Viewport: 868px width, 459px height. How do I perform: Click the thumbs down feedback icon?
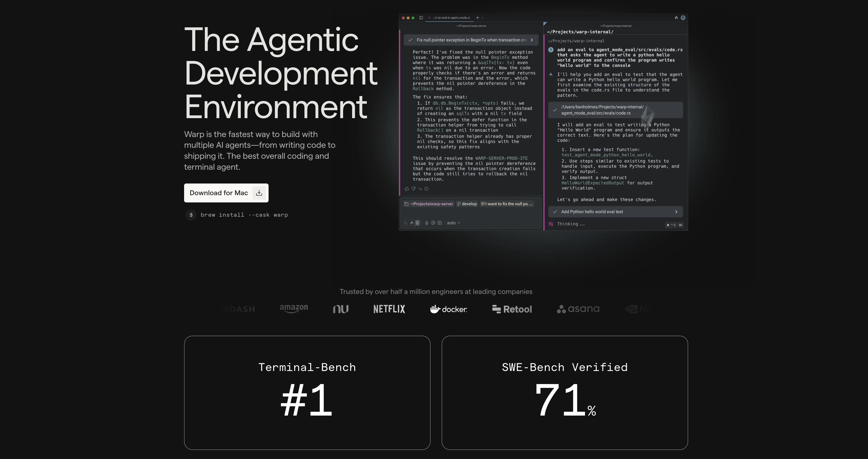pyautogui.click(x=413, y=189)
